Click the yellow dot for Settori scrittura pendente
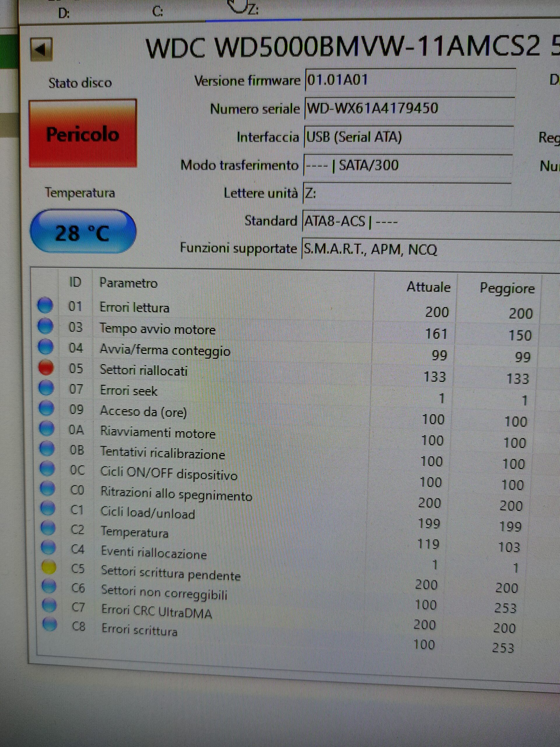 tap(49, 567)
